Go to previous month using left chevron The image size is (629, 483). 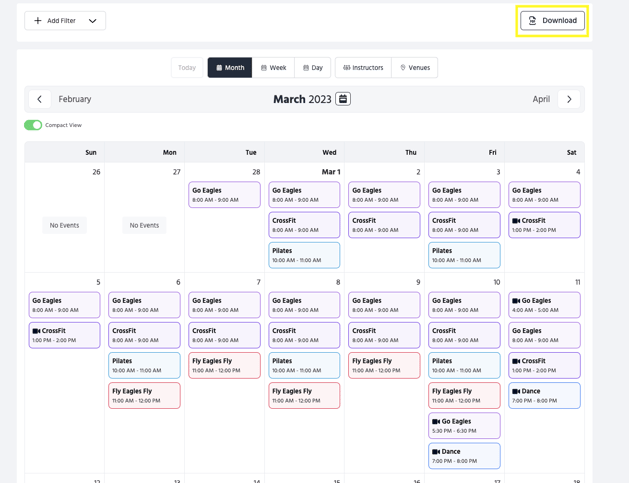40,99
